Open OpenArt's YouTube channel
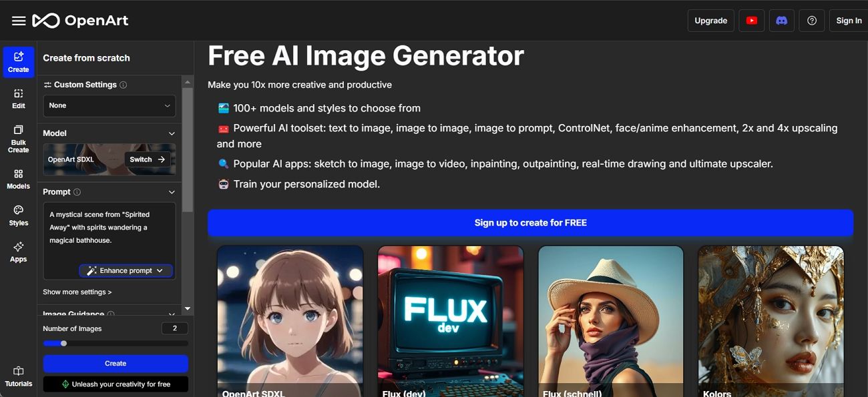The width and height of the screenshot is (868, 397). pyautogui.click(x=751, y=20)
